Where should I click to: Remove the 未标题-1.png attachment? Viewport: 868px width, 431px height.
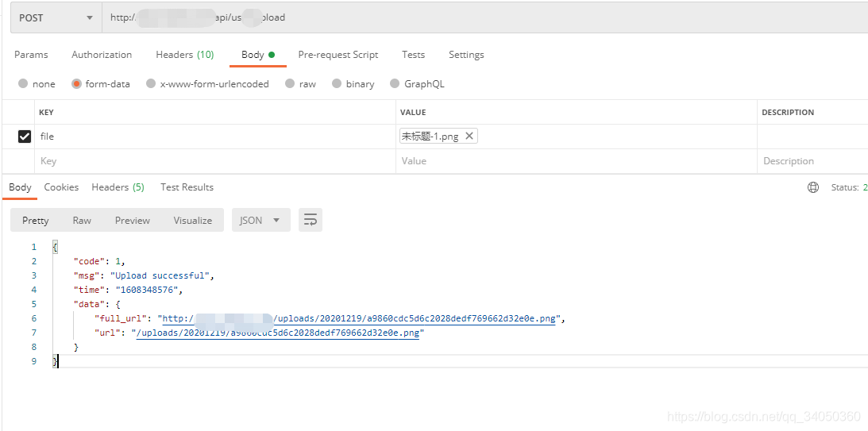point(469,136)
